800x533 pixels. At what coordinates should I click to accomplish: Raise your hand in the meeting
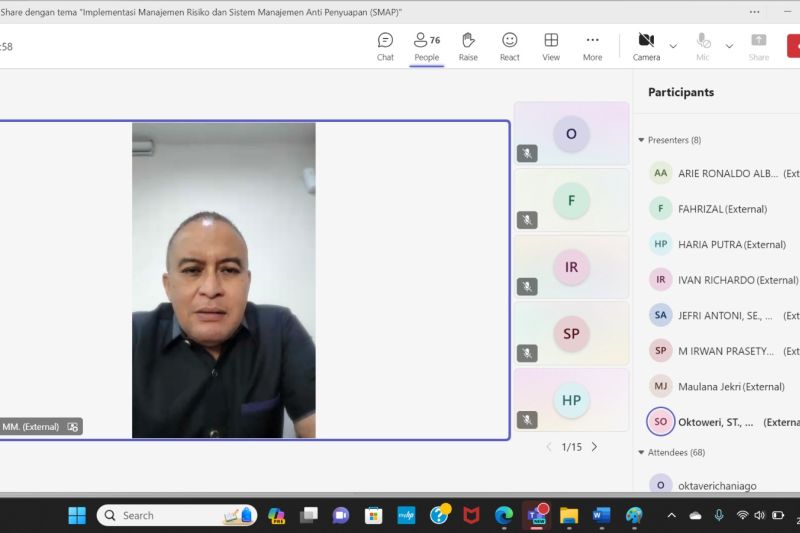468,47
